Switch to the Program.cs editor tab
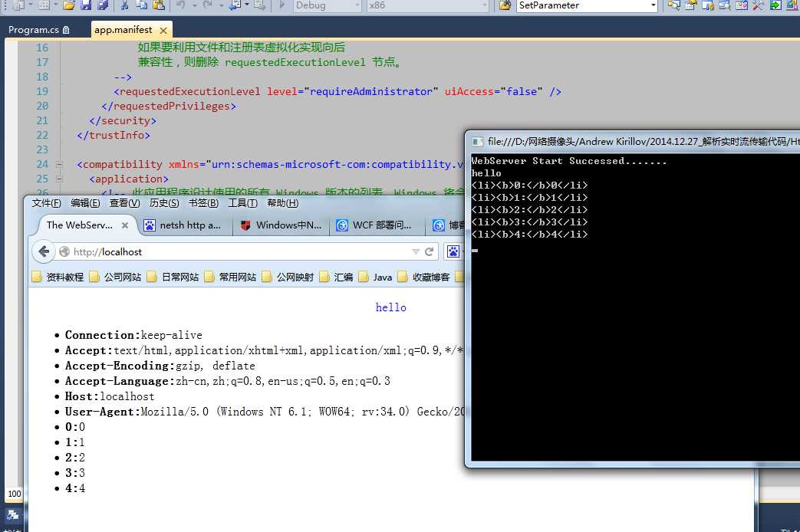Screen dimensions: 800x532 tap(39, 30)
